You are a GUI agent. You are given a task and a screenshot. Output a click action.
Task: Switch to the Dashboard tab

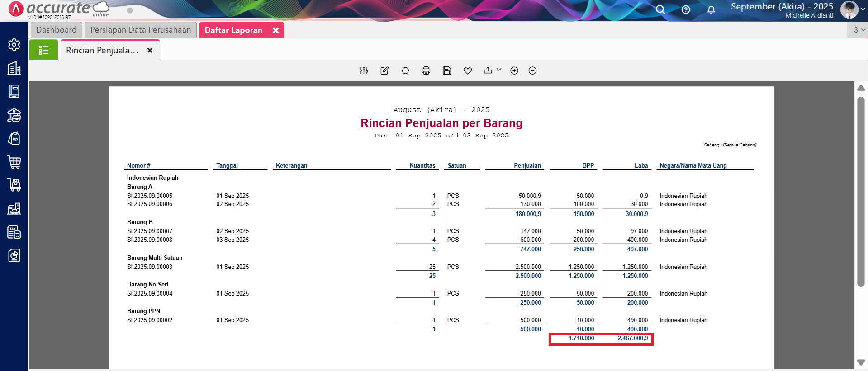pos(57,30)
